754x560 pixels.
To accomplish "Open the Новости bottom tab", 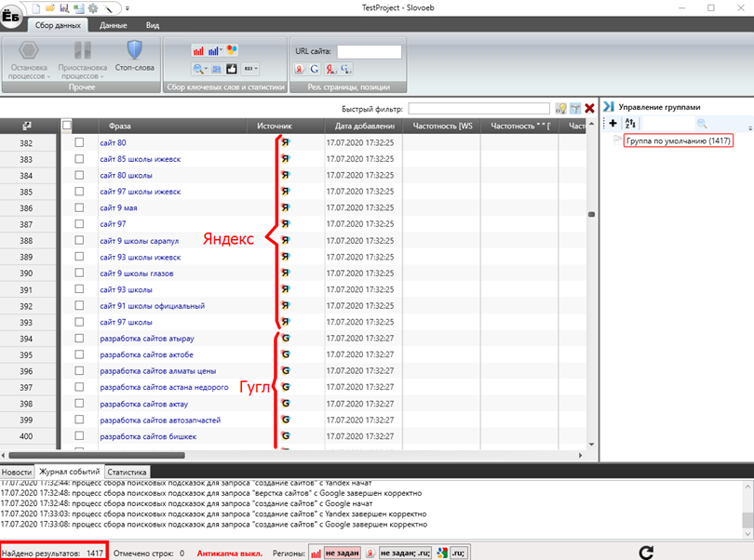I will pyautogui.click(x=17, y=472).
